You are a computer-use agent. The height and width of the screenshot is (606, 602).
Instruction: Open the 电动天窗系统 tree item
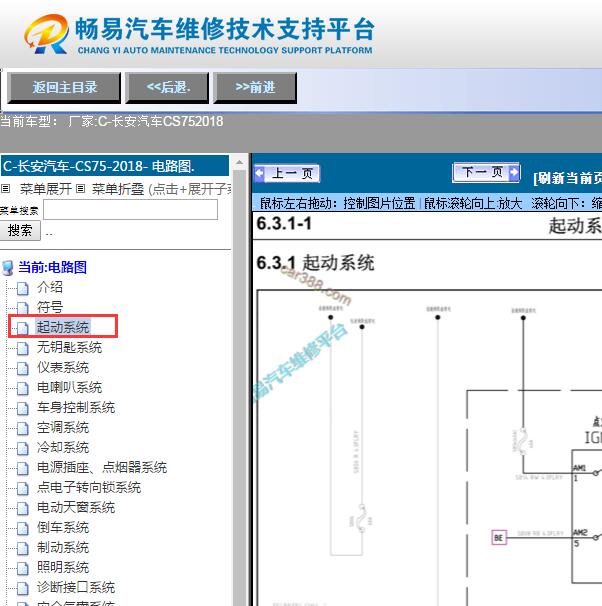[76, 507]
